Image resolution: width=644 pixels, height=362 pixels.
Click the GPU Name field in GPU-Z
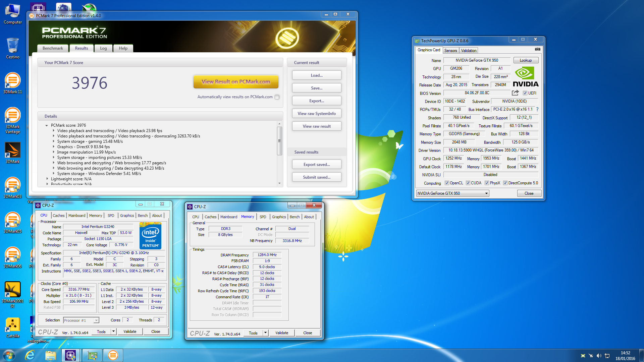(x=477, y=60)
